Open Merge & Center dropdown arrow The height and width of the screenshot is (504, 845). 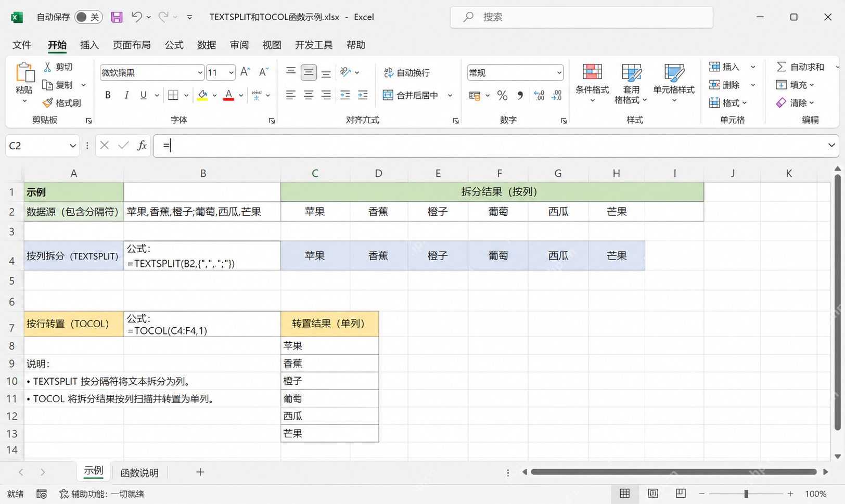pos(450,95)
